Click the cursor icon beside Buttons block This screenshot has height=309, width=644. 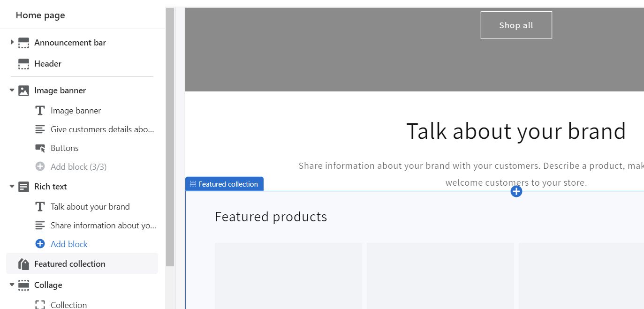pyautogui.click(x=40, y=148)
